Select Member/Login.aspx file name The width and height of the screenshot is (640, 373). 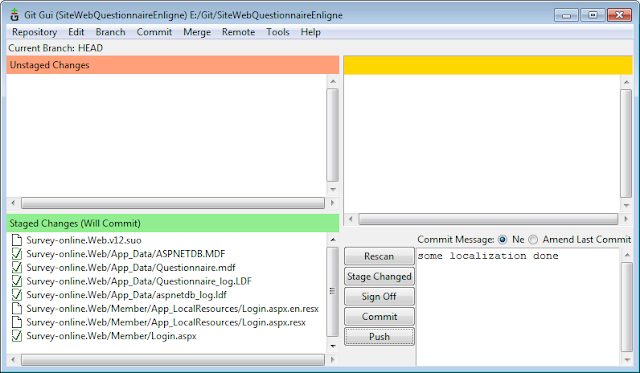[111, 336]
